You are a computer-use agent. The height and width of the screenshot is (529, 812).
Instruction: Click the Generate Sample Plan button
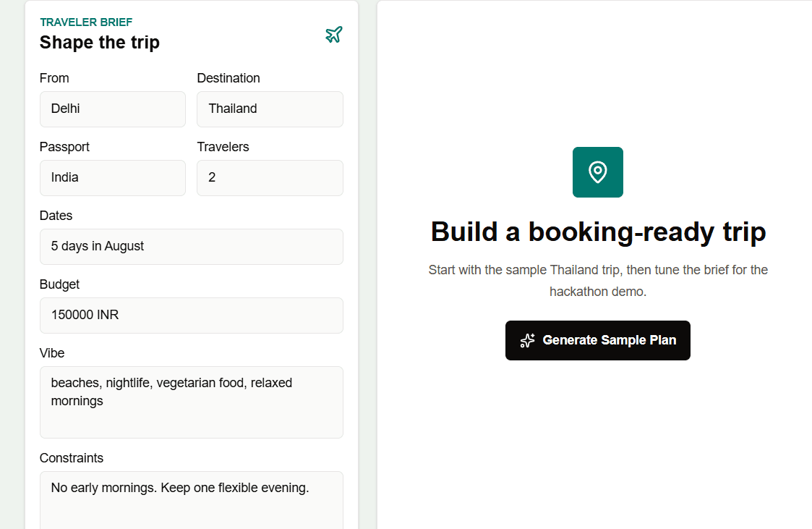click(597, 340)
